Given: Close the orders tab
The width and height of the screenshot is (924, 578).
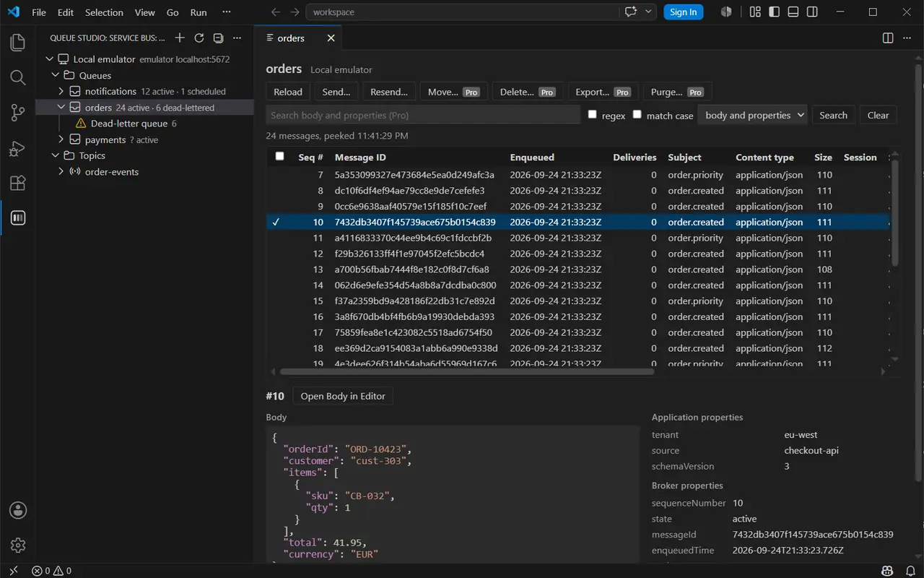Looking at the screenshot, I should coord(331,38).
